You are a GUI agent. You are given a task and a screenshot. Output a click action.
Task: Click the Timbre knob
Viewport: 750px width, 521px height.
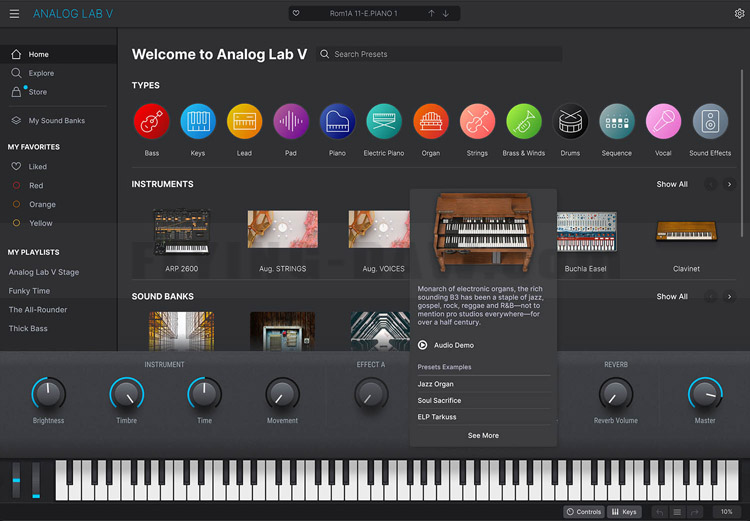click(x=126, y=394)
